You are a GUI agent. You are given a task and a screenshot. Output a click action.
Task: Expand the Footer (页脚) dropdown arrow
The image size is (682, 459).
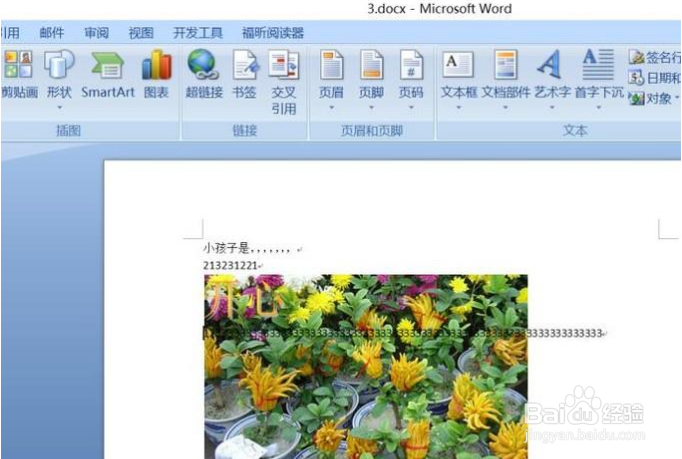[x=371, y=107]
